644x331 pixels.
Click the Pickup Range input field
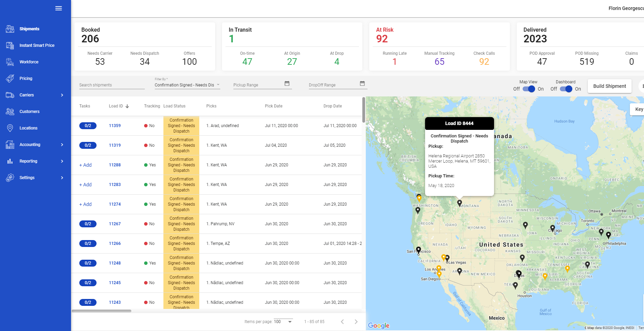(258, 85)
